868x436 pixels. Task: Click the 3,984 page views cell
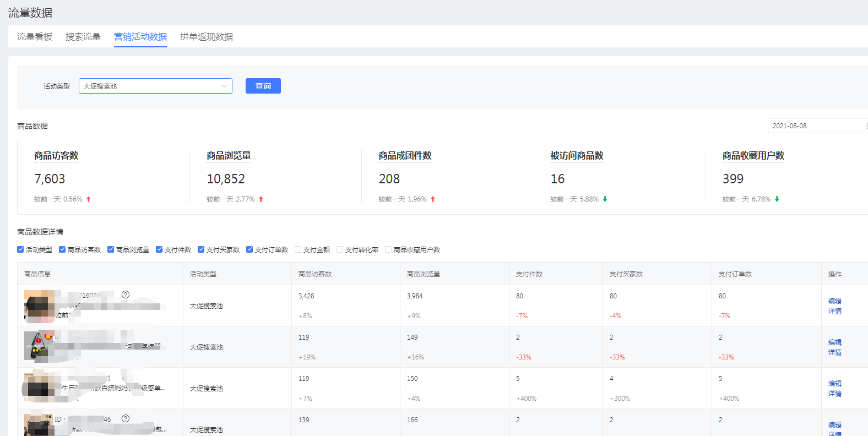click(x=415, y=296)
